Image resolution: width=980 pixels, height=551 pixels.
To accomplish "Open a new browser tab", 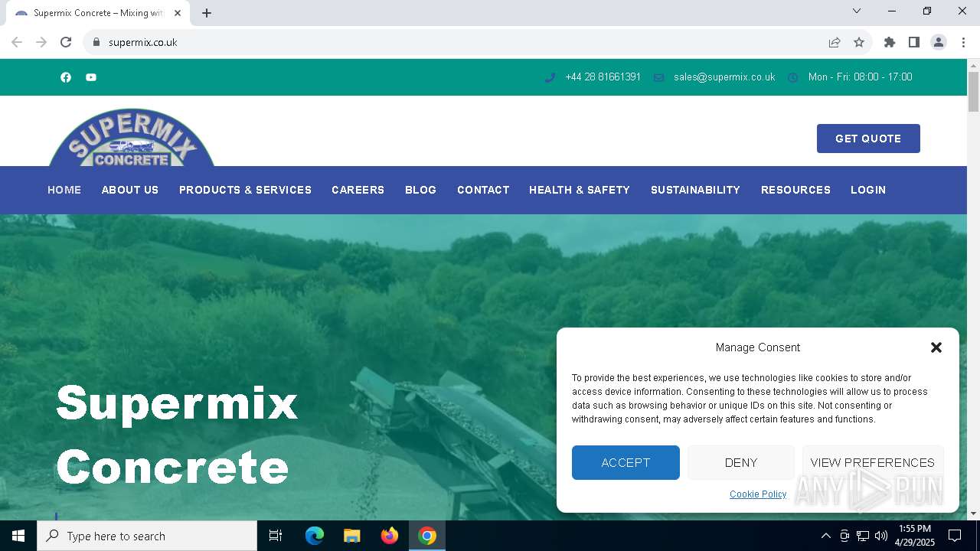I will (x=207, y=13).
